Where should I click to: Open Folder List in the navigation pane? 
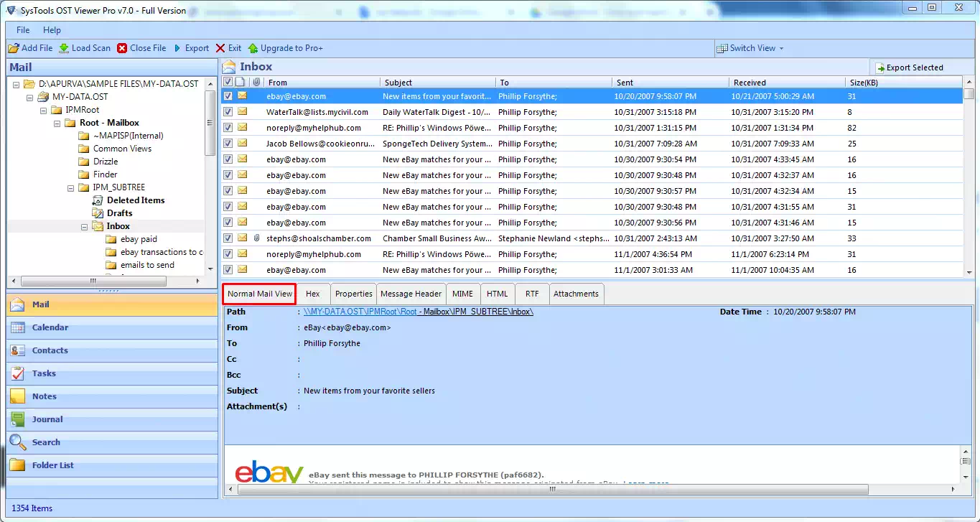pos(112,465)
